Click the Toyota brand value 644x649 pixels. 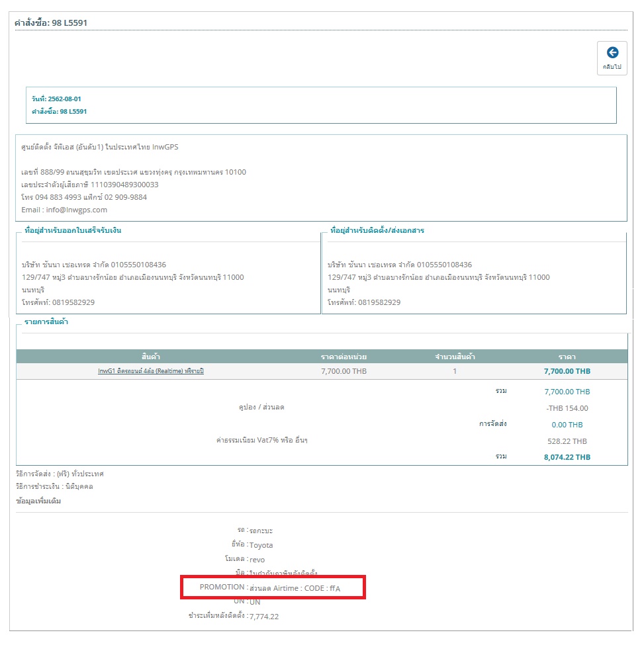[x=261, y=545]
